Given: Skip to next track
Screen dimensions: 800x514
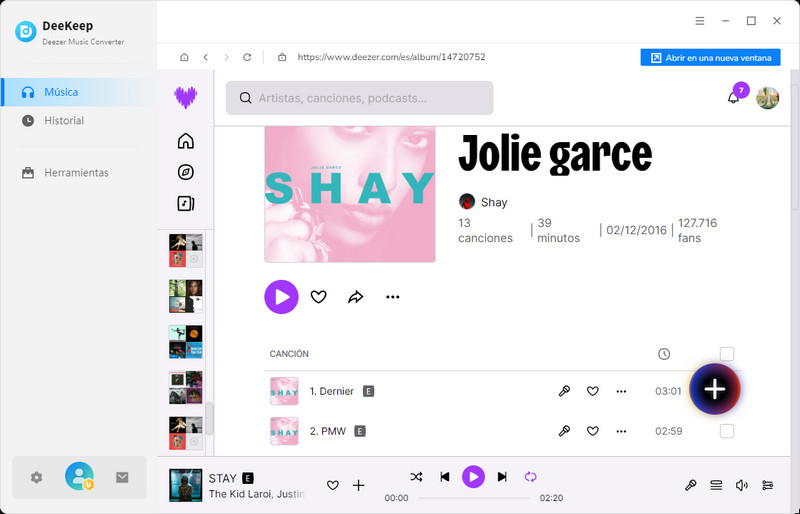Looking at the screenshot, I should click(x=502, y=477).
